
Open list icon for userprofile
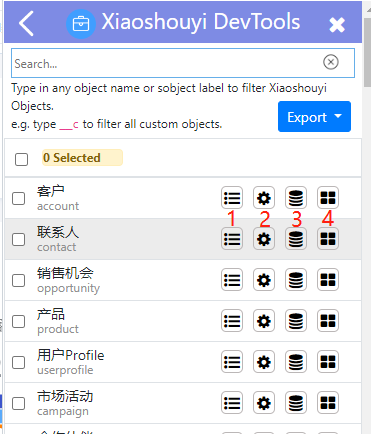tap(232, 362)
